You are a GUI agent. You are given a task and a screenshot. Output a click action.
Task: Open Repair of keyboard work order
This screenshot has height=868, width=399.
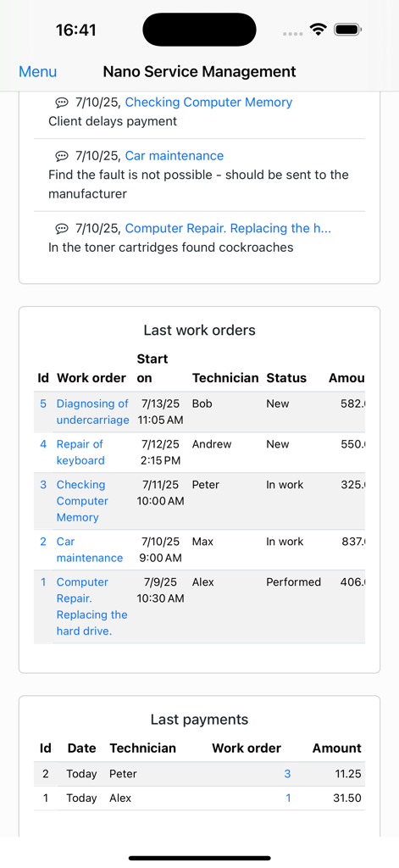point(80,453)
